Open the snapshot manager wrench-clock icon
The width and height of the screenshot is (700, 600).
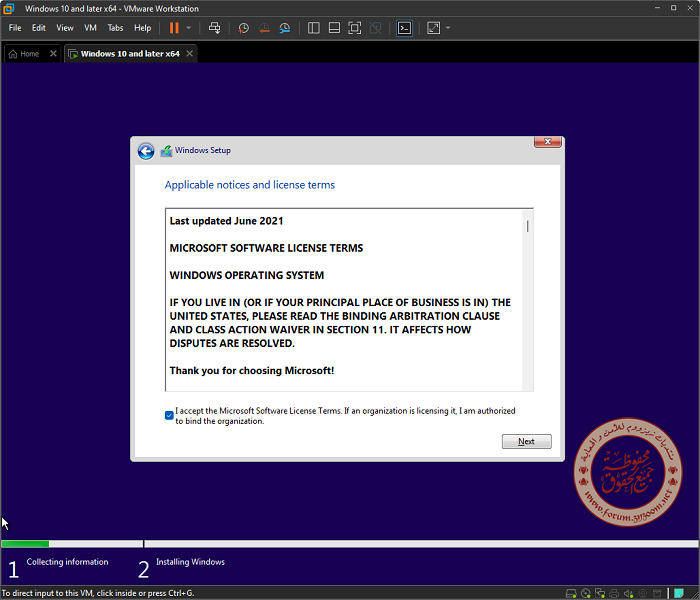(x=285, y=29)
